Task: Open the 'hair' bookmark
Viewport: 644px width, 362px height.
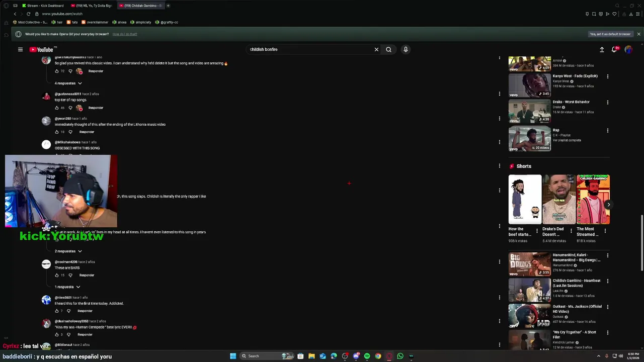Action: coord(57,22)
